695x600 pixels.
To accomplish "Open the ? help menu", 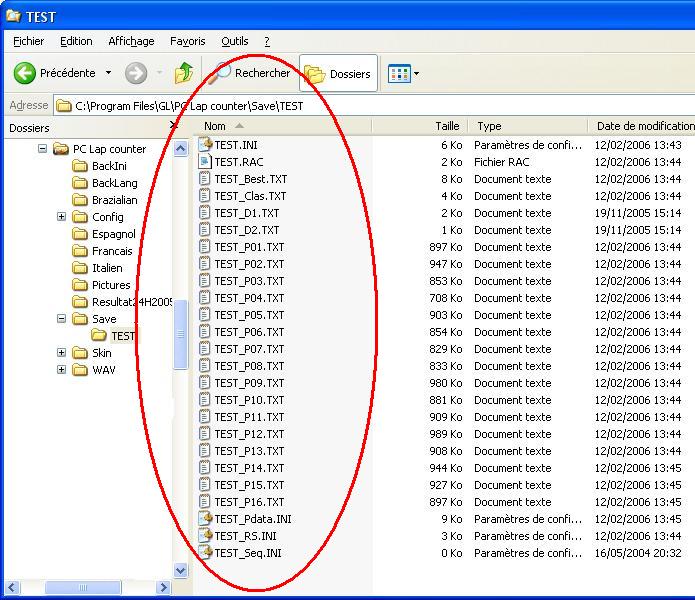I will [x=267, y=41].
